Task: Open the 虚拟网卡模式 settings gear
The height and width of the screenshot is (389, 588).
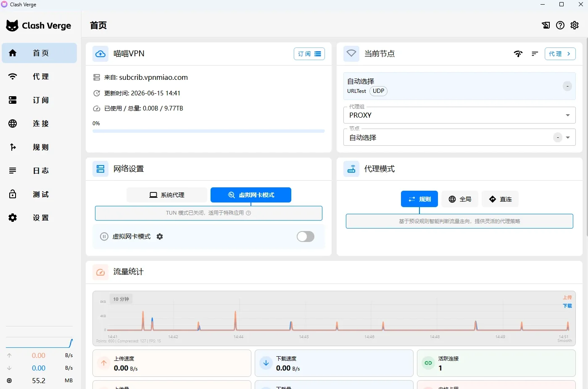Action: pyautogui.click(x=160, y=237)
